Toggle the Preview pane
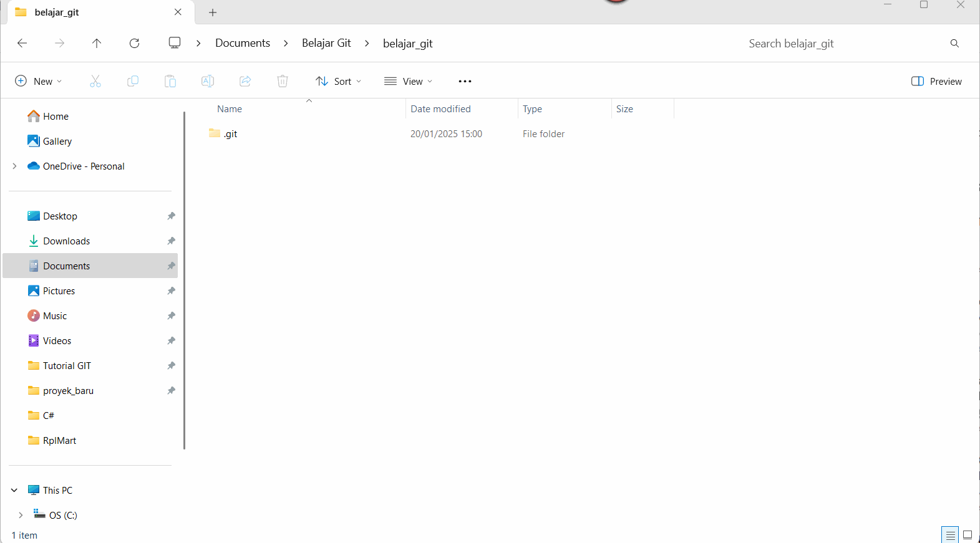This screenshot has height=543, width=980. [936, 81]
